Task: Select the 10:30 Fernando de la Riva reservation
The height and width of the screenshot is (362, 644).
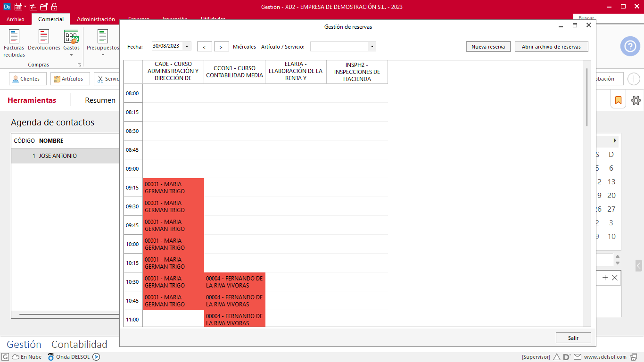Action: 234,282
